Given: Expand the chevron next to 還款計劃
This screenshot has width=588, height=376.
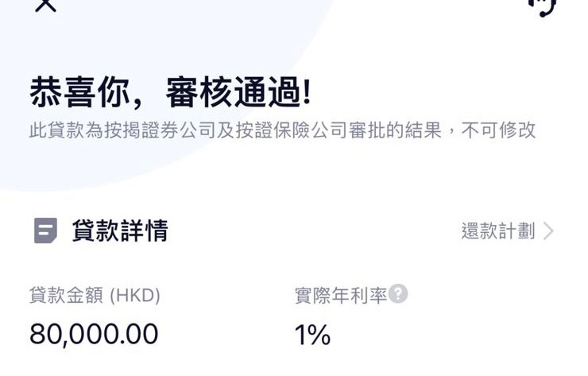Looking at the screenshot, I should point(548,231).
